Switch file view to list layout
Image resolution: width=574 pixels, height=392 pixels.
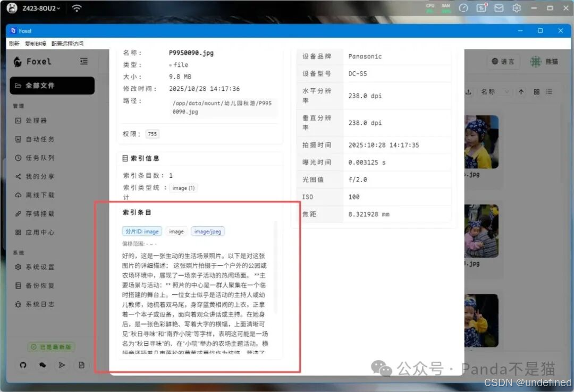click(x=549, y=91)
